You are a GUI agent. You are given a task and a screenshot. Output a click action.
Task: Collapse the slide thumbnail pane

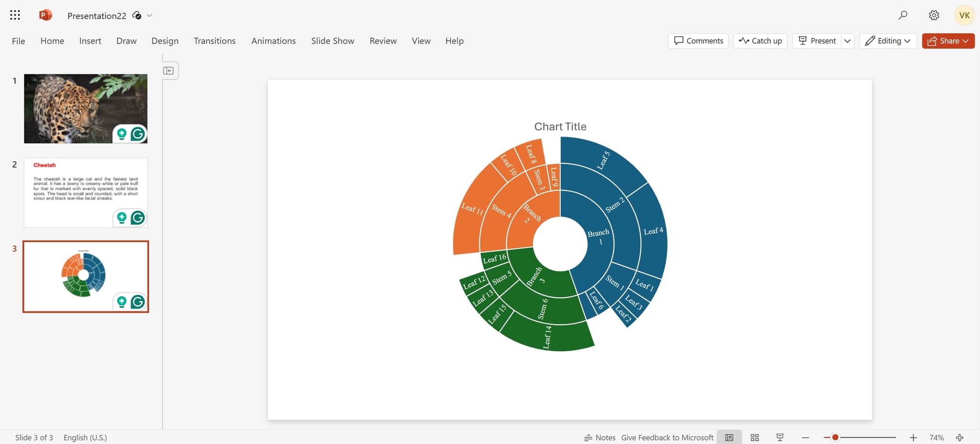pyautogui.click(x=168, y=71)
